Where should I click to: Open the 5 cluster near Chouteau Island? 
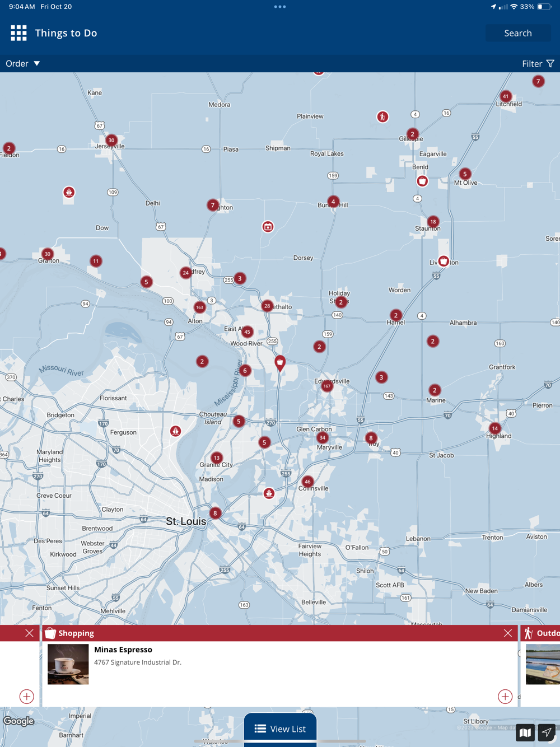click(239, 421)
